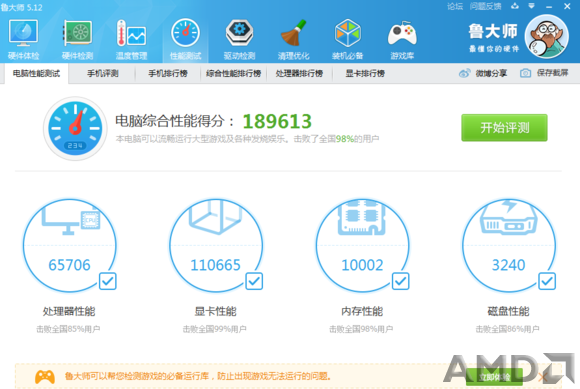Click the 击败全国99%用户 text

215,329
